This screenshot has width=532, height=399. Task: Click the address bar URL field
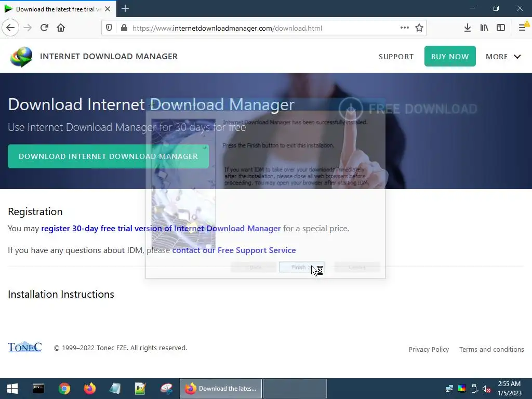click(x=264, y=28)
